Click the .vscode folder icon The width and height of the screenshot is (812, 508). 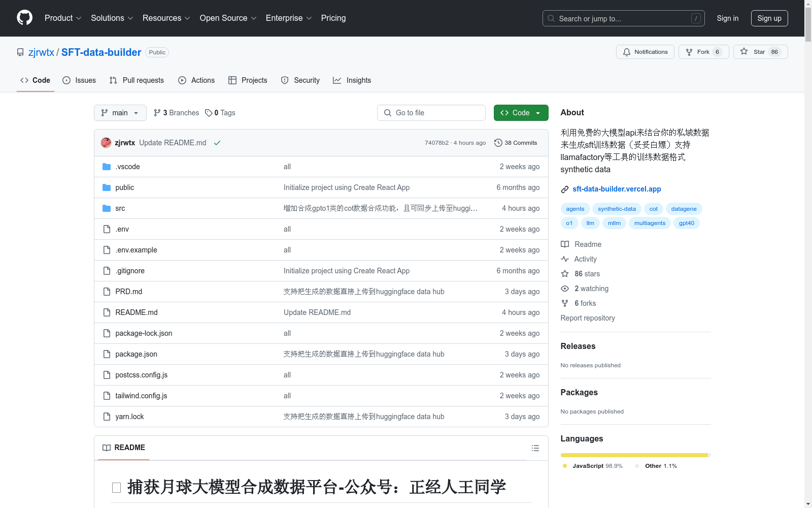point(107,167)
